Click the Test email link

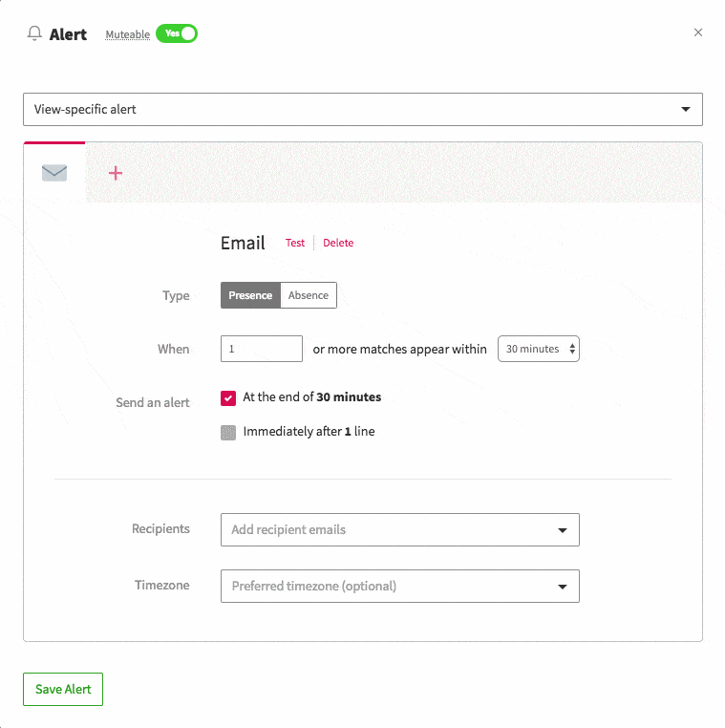point(295,243)
